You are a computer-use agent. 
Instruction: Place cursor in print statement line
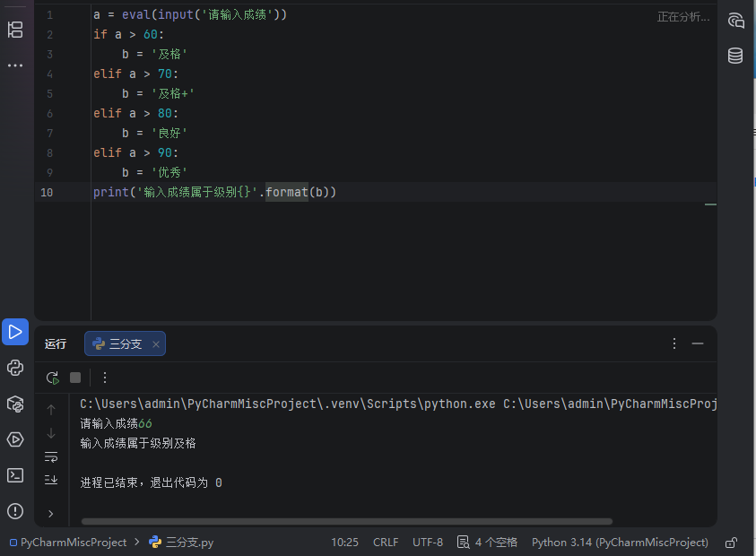(x=214, y=192)
